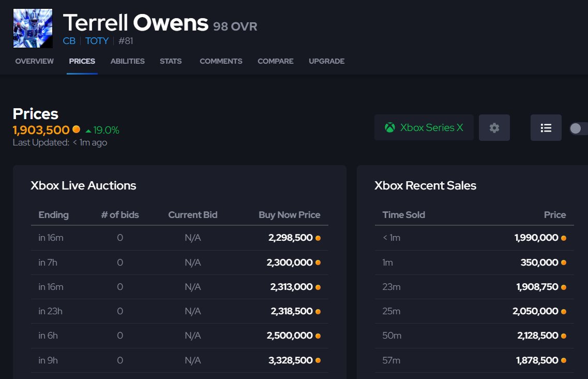The height and width of the screenshot is (379, 588).
Task: Sort by Current Bid column header
Action: pos(193,215)
